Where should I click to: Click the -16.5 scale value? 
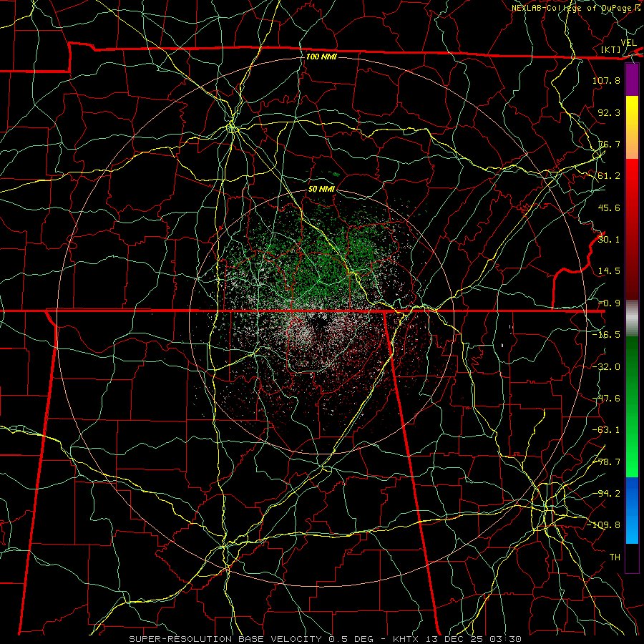pyautogui.click(x=606, y=335)
